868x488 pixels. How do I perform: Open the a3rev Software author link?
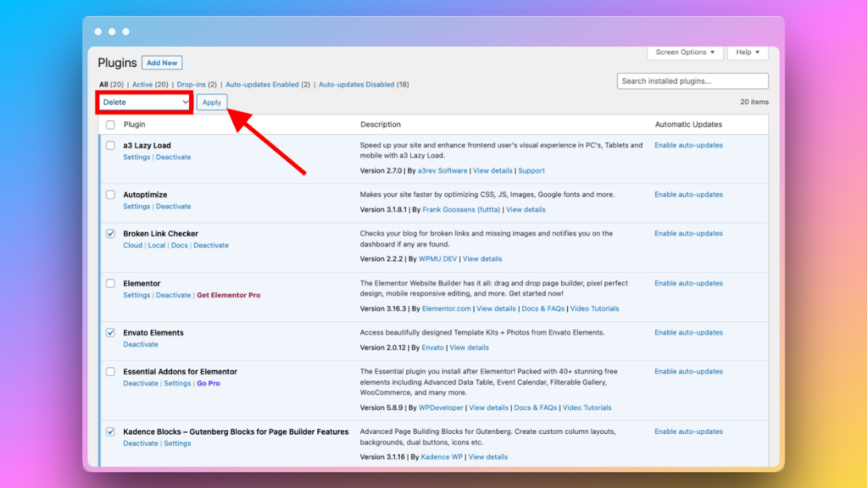click(x=442, y=170)
